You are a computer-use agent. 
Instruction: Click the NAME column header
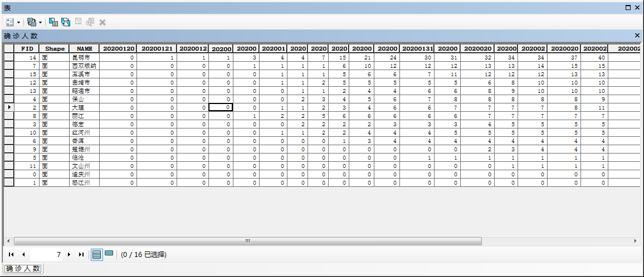tap(84, 49)
